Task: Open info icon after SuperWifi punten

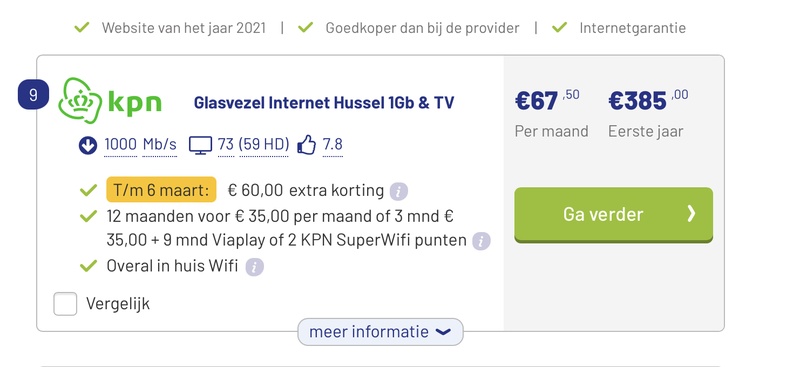Action: [x=481, y=241]
